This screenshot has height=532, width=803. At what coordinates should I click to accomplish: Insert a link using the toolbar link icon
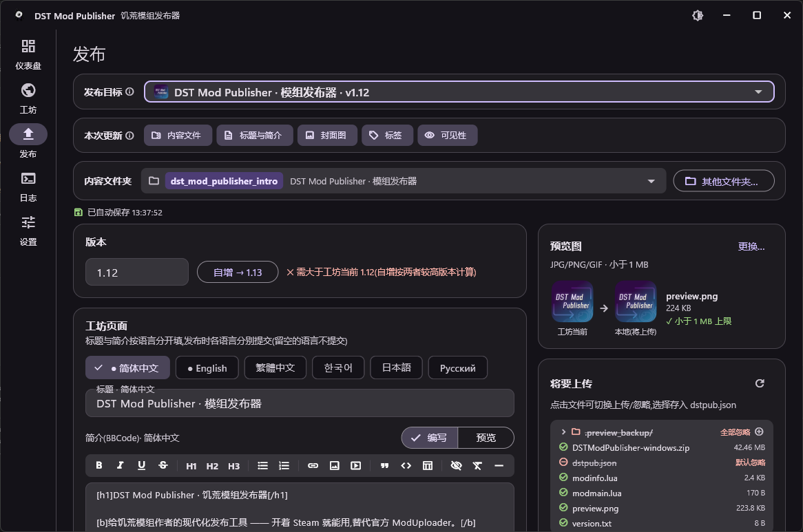click(313, 465)
